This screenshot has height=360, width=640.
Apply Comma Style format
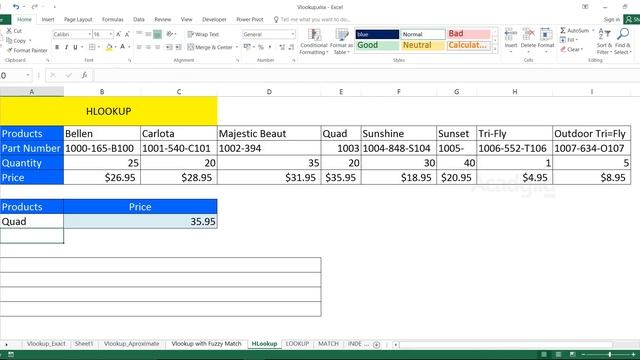[x=270, y=47]
